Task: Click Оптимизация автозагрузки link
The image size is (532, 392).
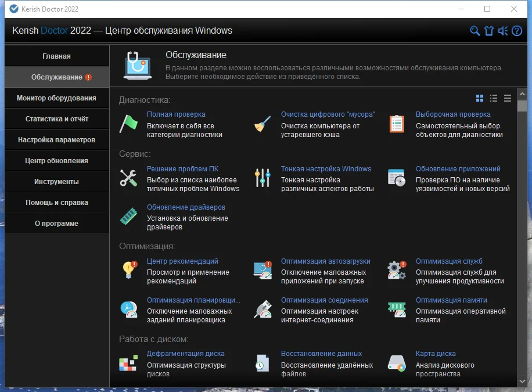Action: tap(326, 261)
